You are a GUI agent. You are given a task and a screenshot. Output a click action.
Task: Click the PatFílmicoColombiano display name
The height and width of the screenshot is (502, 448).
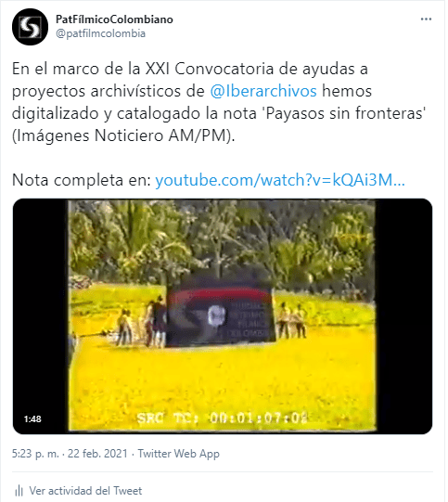[x=114, y=19]
